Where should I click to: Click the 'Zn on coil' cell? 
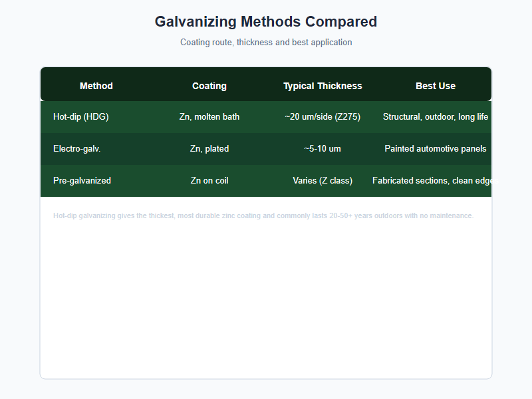[209, 180]
